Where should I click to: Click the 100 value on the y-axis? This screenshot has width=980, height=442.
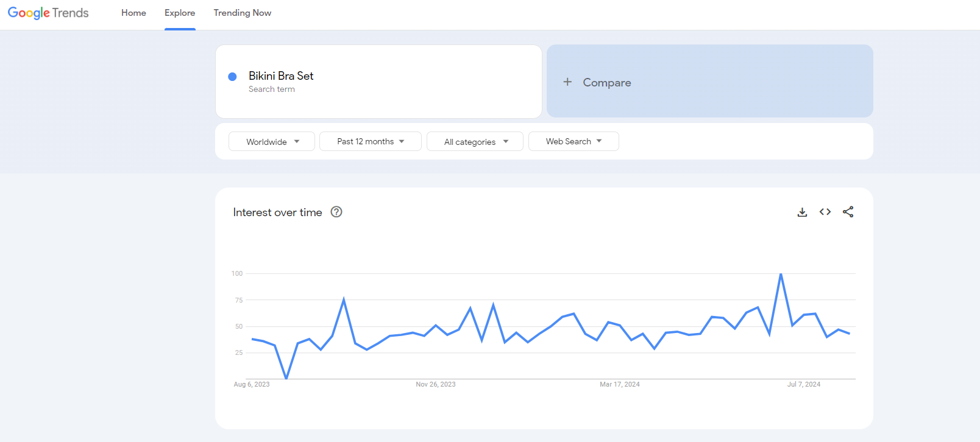pyautogui.click(x=237, y=273)
